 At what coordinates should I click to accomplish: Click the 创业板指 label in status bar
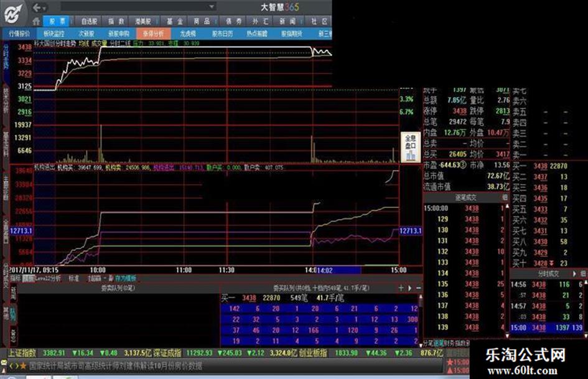(313, 353)
